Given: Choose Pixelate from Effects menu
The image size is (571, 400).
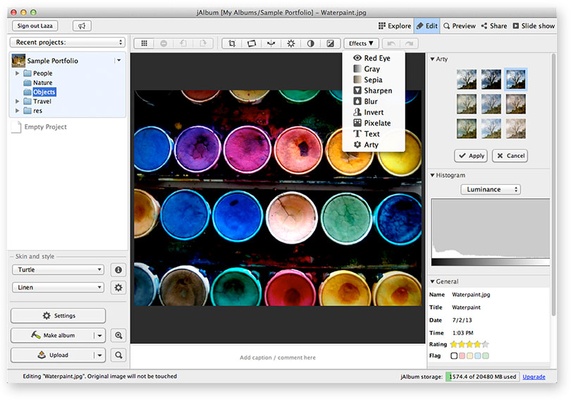Looking at the screenshot, I should pyautogui.click(x=373, y=123).
